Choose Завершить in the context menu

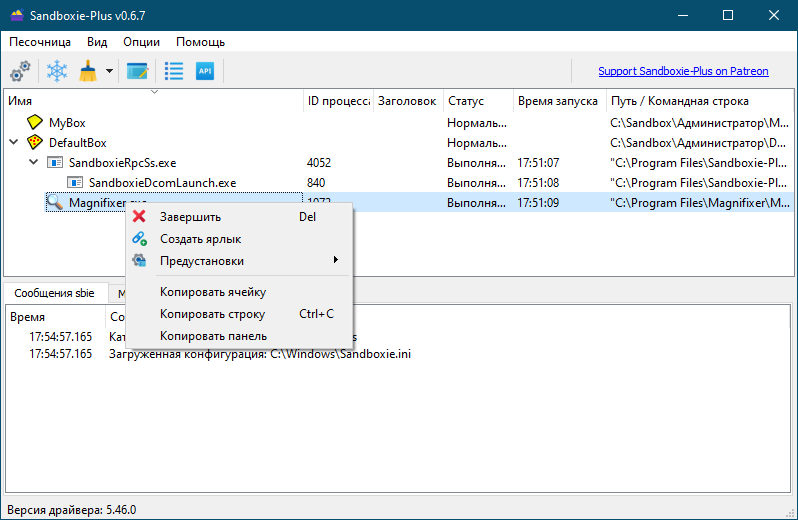239,217
